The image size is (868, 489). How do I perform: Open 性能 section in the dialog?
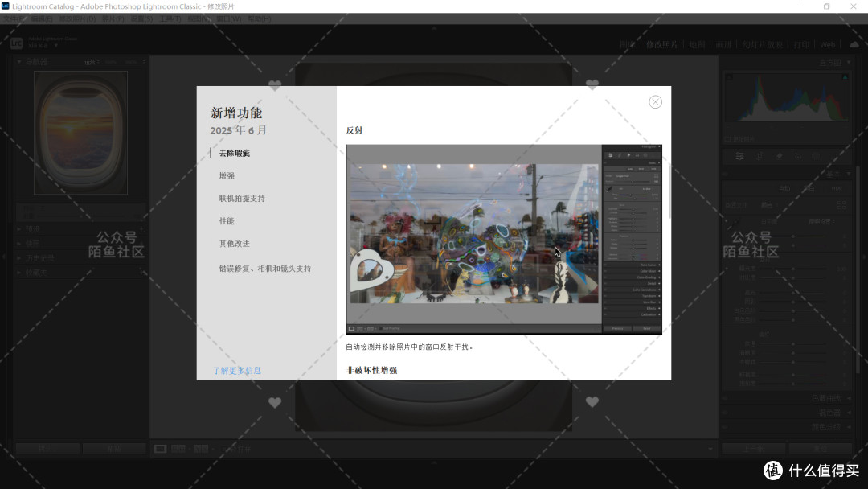pyautogui.click(x=227, y=221)
